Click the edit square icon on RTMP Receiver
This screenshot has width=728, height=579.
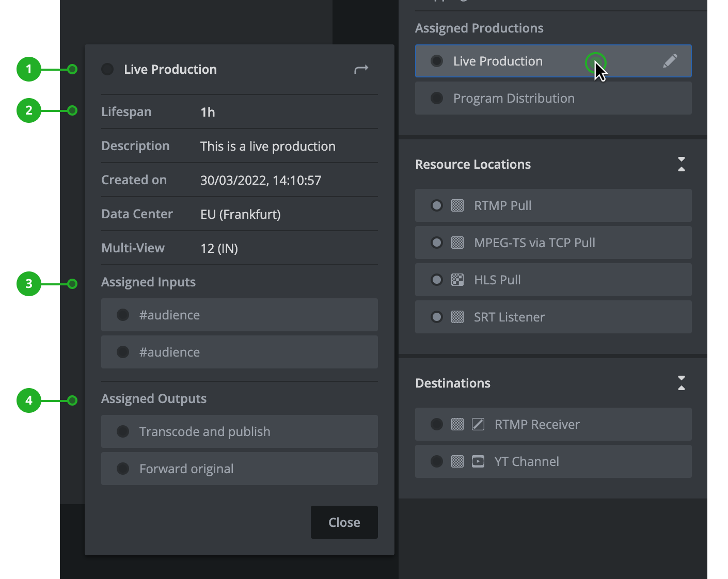[478, 425]
